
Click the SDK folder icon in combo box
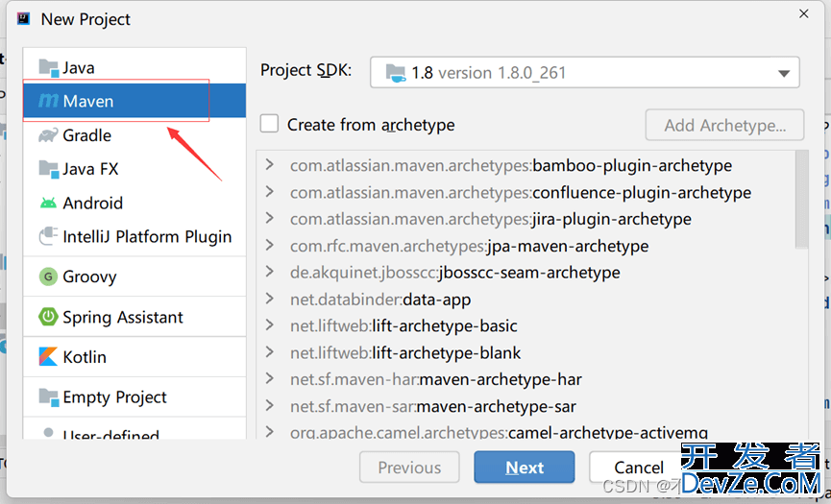(x=396, y=73)
